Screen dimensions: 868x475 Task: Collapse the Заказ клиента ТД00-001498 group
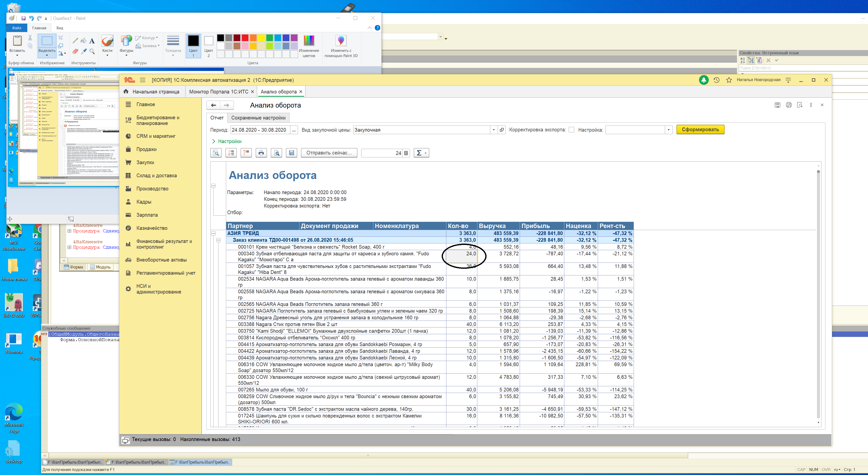click(218, 240)
